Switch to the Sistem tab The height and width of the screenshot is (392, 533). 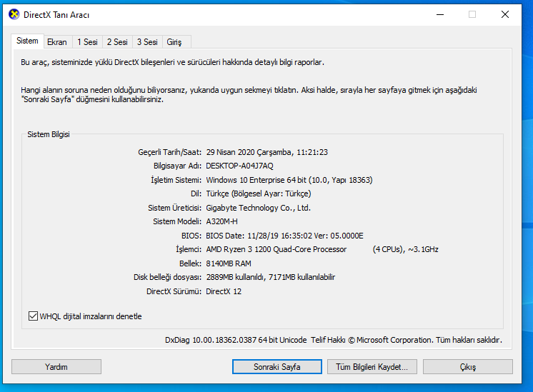click(x=27, y=41)
